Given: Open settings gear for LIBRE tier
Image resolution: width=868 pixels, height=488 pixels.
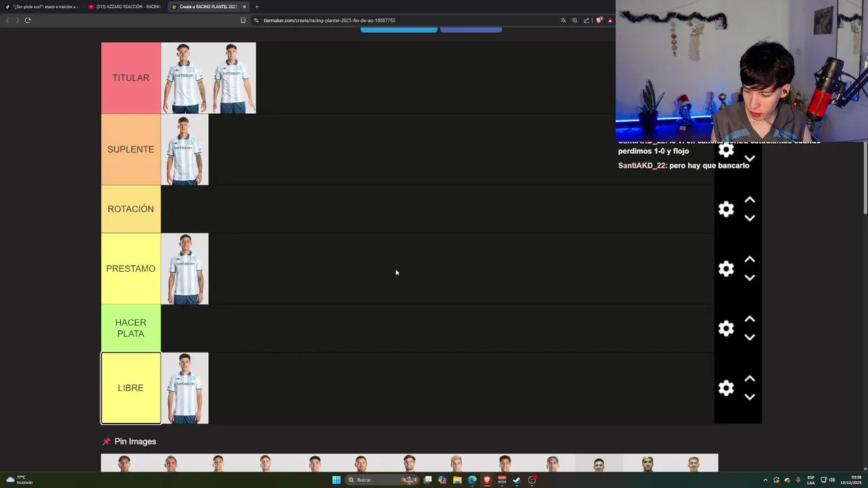Looking at the screenshot, I should point(726,388).
